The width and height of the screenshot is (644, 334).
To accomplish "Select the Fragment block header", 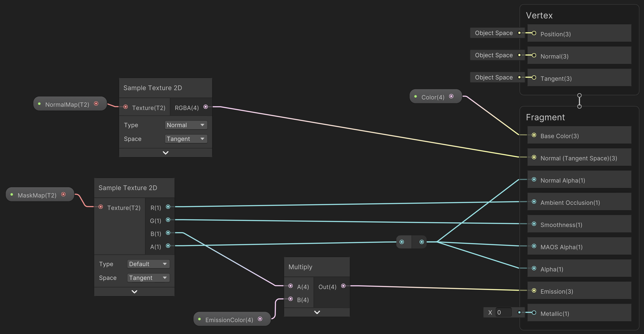I will (x=545, y=118).
